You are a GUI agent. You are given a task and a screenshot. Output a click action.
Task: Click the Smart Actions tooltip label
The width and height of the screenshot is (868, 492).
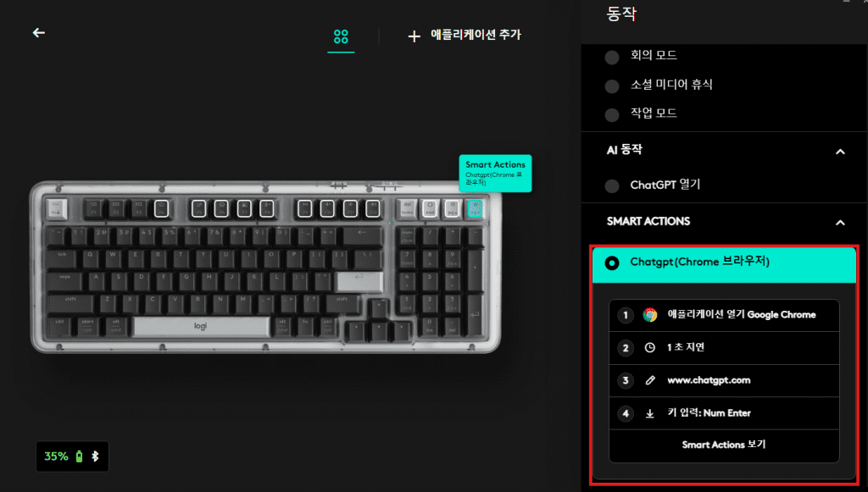(x=495, y=173)
